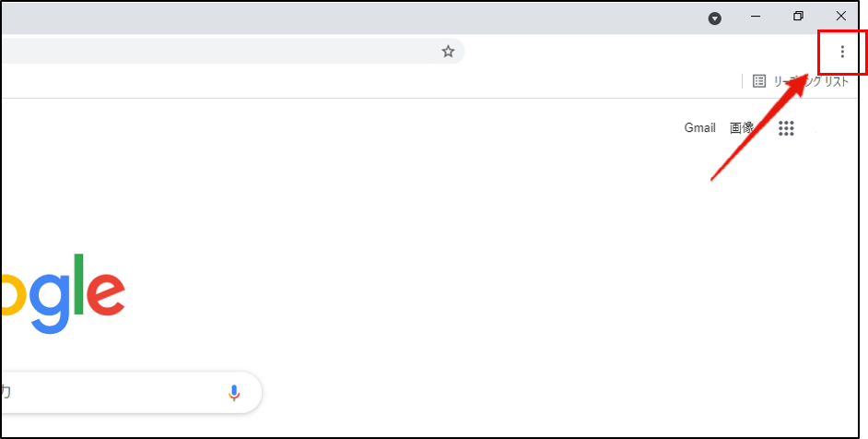Click the リーディング リスト text label
The width and height of the screenshot is (868, 439).
pyautogui.click(x=811, y=81)
